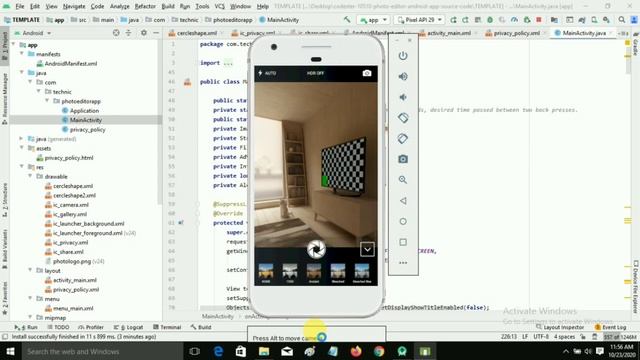
Task: Open the File menu
Action: [x=20, y=7]
